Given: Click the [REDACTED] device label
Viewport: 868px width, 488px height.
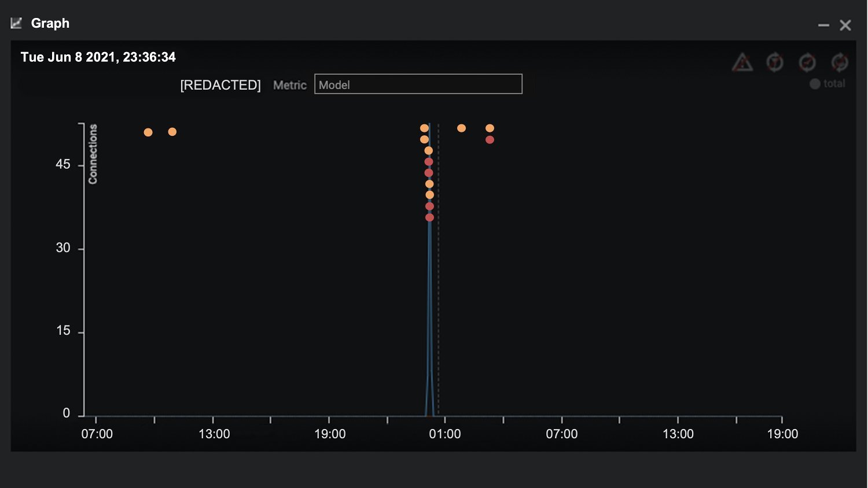Looking at the screenshot, I should [220, 85].
